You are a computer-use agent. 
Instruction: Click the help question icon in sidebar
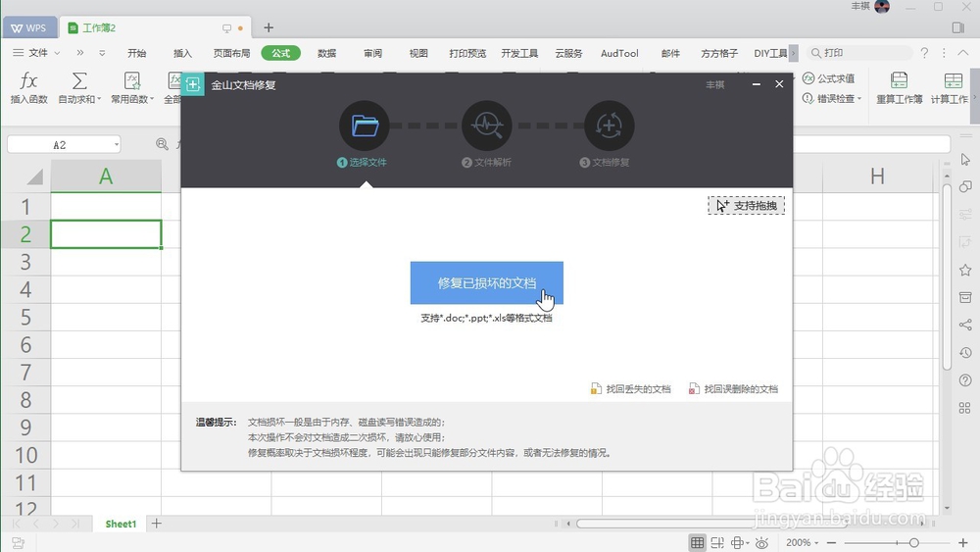(965, 380)
